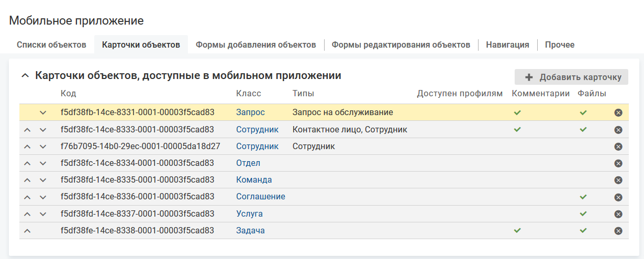Delete the Задача card row
This screenshot has height=259, width=644.
(x=618, y=231)
